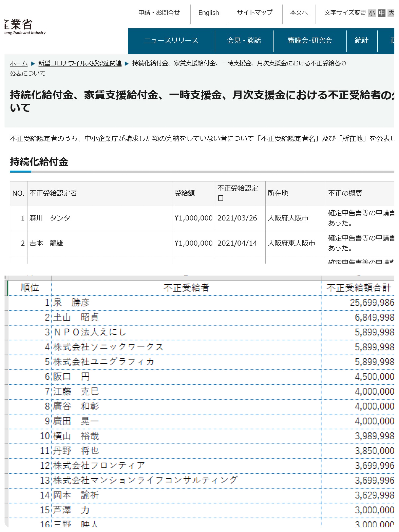Open the 統計 menu tab
The image size is (399, 532).
coord(362,41)
